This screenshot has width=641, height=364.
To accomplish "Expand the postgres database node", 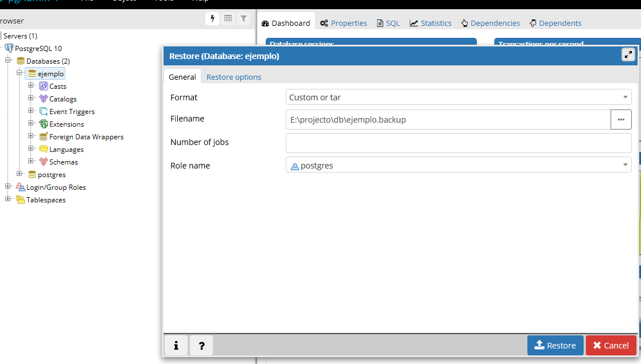I will (x=20, y=174).
